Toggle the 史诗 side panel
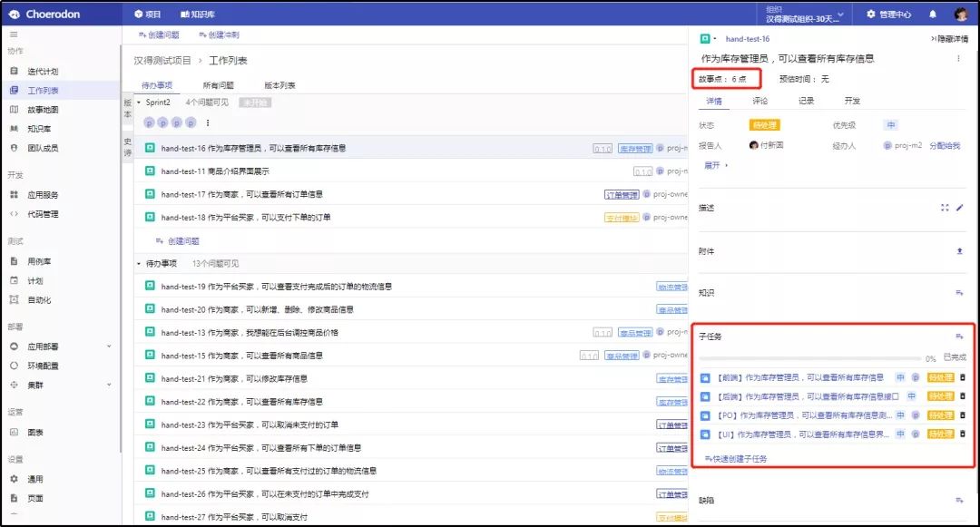980x527 pixels. click(127, 147)
